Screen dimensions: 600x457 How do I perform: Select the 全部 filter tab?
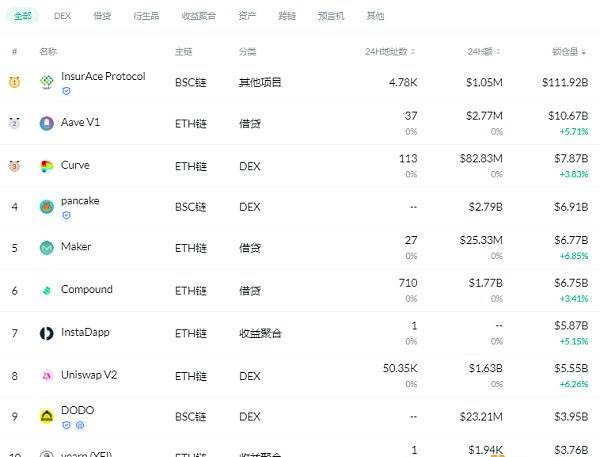(23, 16)
